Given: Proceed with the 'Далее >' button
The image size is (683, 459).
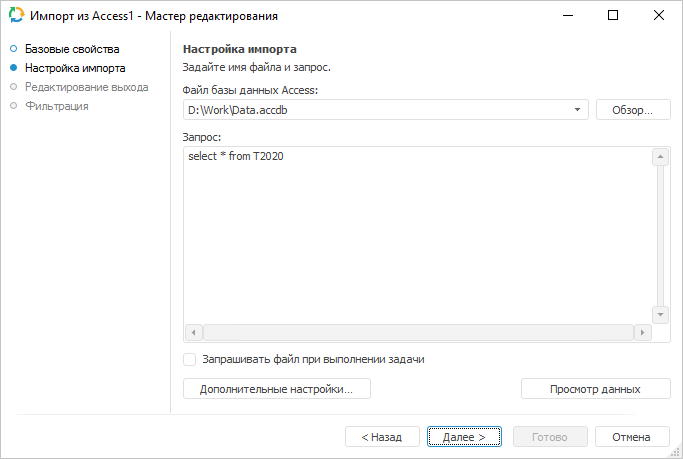Looking at the screenshot, I should click(x=464, y=437).
